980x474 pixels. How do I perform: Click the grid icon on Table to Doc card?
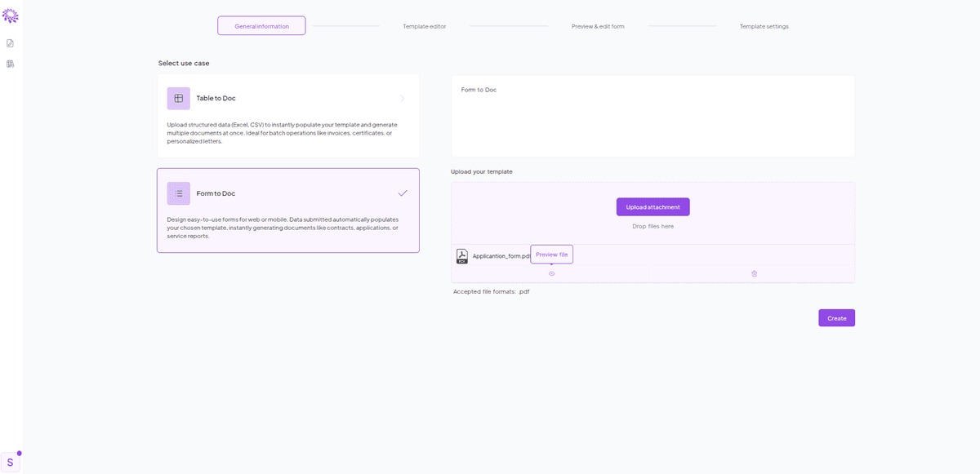click(x=178, y=98)
